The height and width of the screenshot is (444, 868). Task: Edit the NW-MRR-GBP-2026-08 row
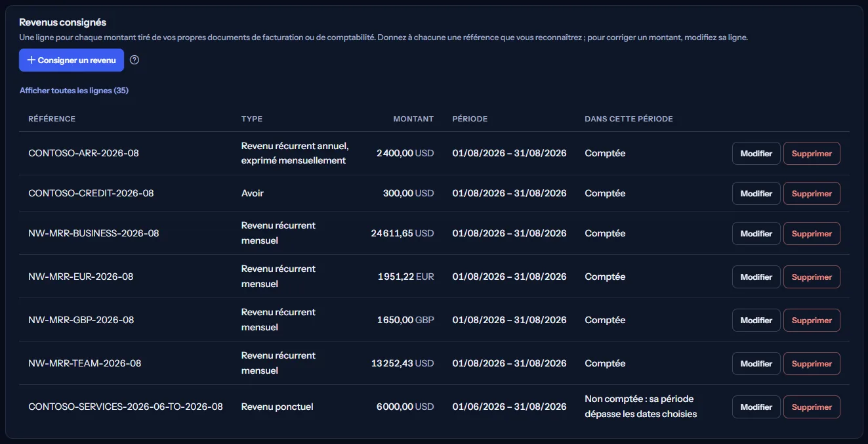(756, 321)
